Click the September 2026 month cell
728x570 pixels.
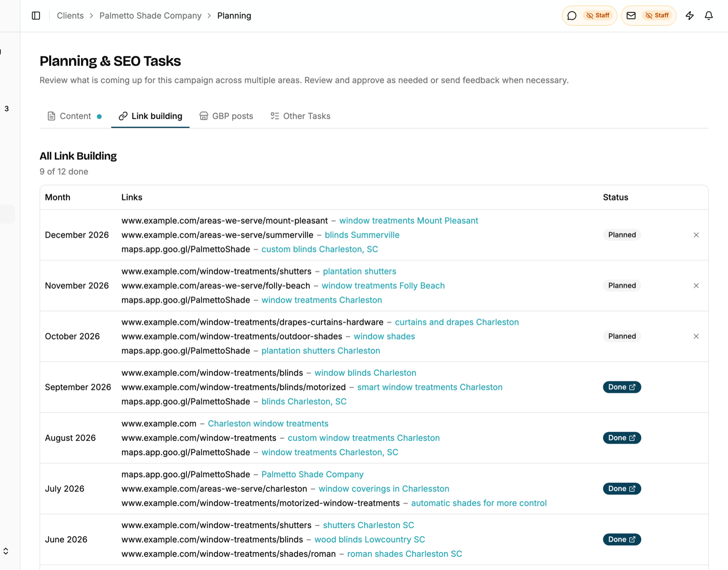tap(78, 387)
